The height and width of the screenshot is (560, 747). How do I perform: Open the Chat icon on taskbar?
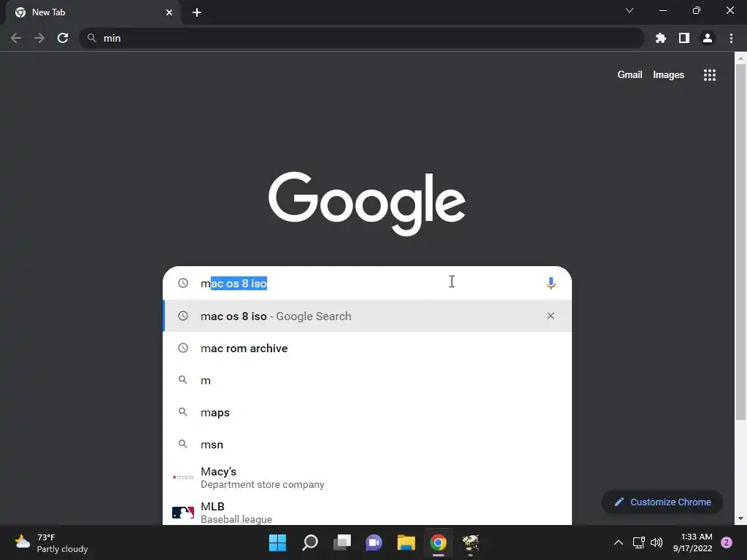pyautogui.click(x=374, y=542)
